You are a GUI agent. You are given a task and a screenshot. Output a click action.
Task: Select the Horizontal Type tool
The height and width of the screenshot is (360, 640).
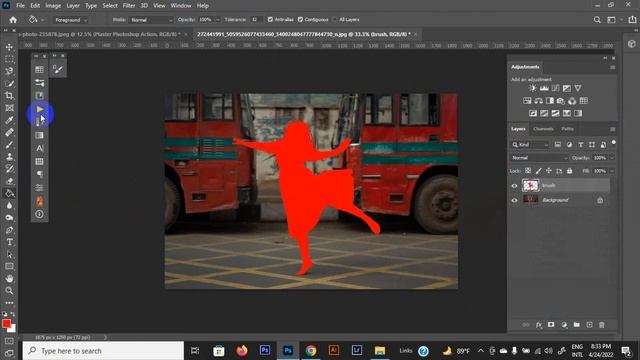point(9,242)
